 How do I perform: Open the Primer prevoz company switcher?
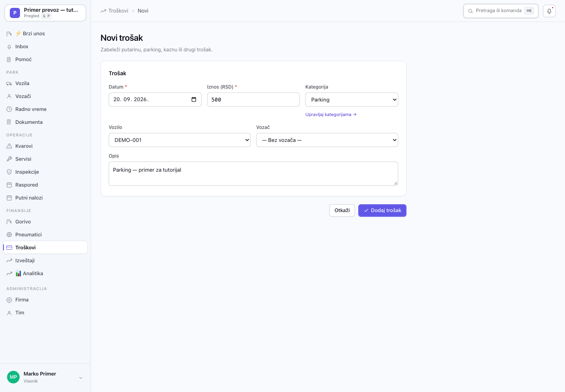tap(45, 13)
